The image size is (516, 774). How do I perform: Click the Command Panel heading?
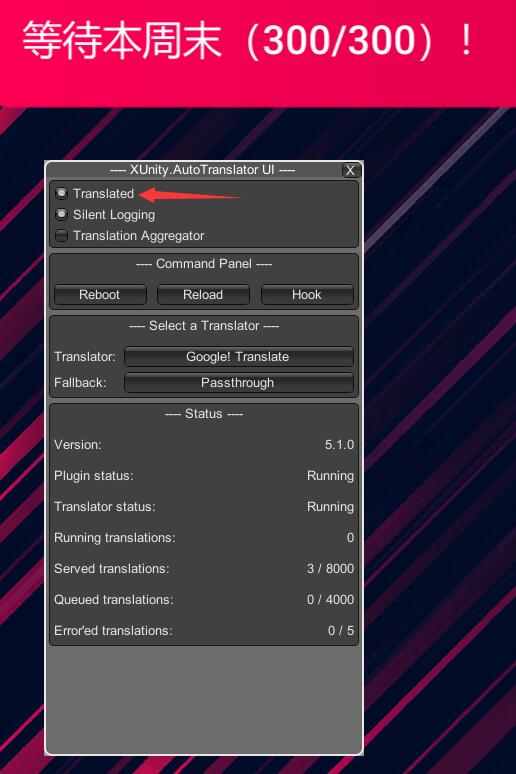point(204,264)
